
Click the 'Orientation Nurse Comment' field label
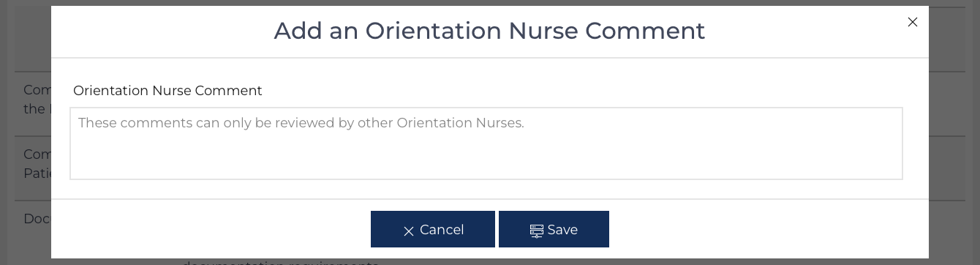pyautogui.click(x=167, y=91)
